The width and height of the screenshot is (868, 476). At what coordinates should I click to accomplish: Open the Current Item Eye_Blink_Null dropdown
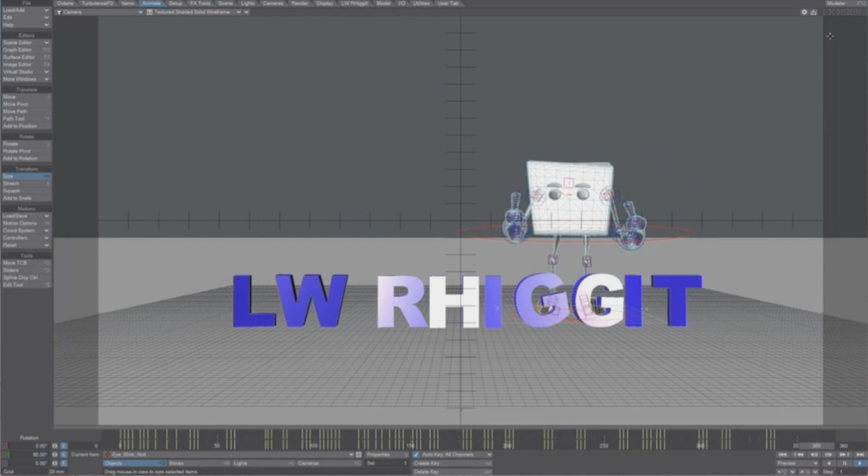coord(229,454)
